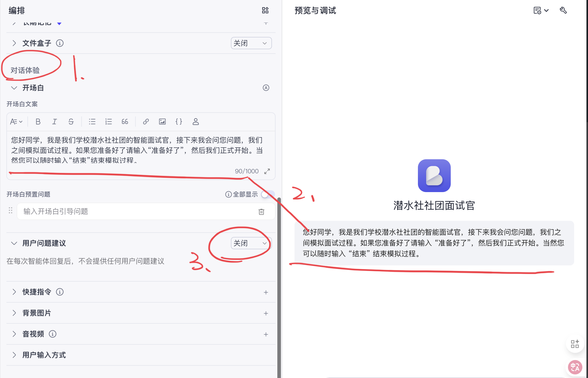This screenshot has height=378, width=588.
Task: Insert a hyperlink into the opening text
Action: click(x=146, y=122)
